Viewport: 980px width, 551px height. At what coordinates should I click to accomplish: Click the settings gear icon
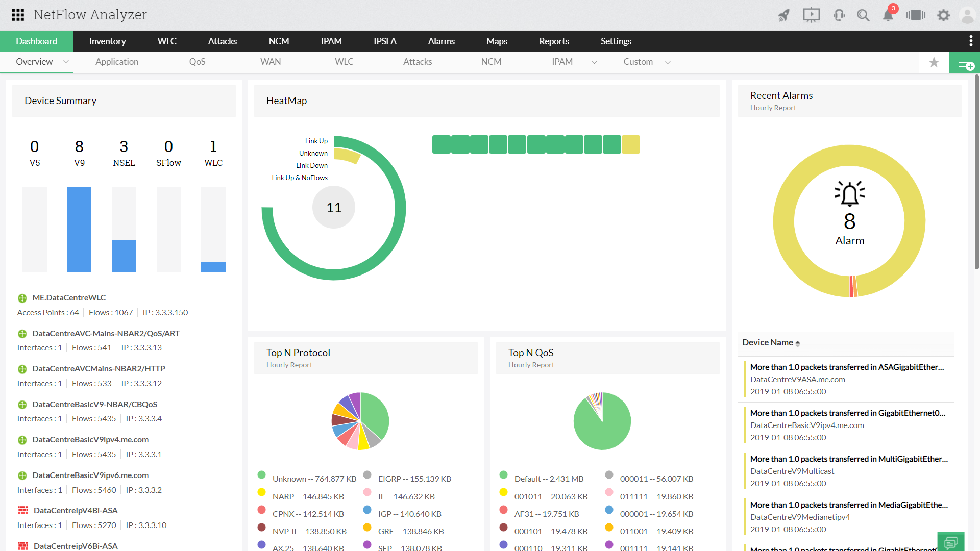(x=943, y=15)
